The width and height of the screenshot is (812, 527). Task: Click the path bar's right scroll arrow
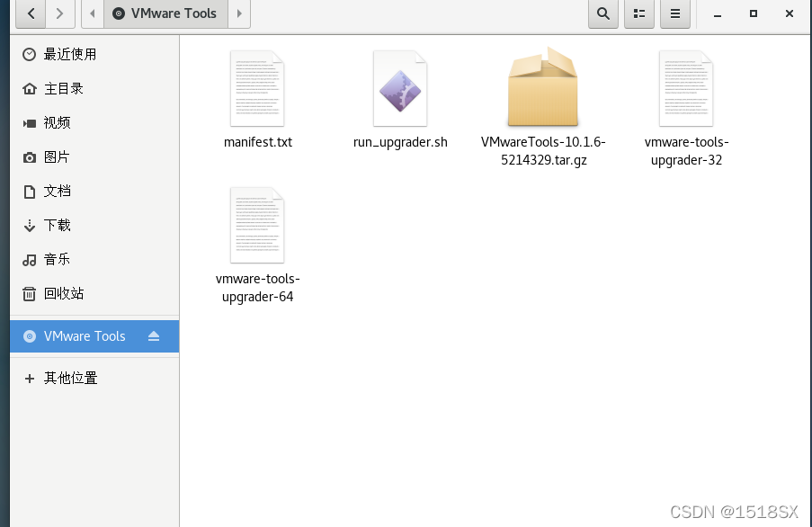coord(239,13)
